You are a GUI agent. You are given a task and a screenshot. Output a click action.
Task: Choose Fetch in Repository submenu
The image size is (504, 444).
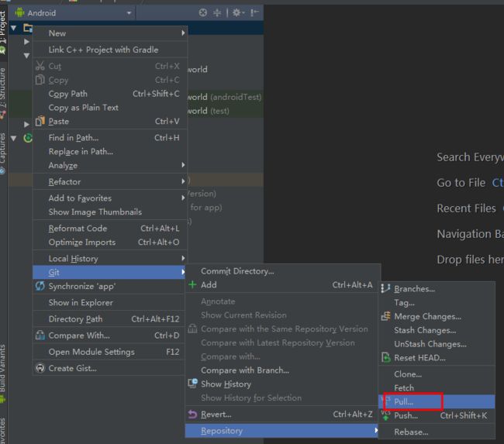click(437, 387)
